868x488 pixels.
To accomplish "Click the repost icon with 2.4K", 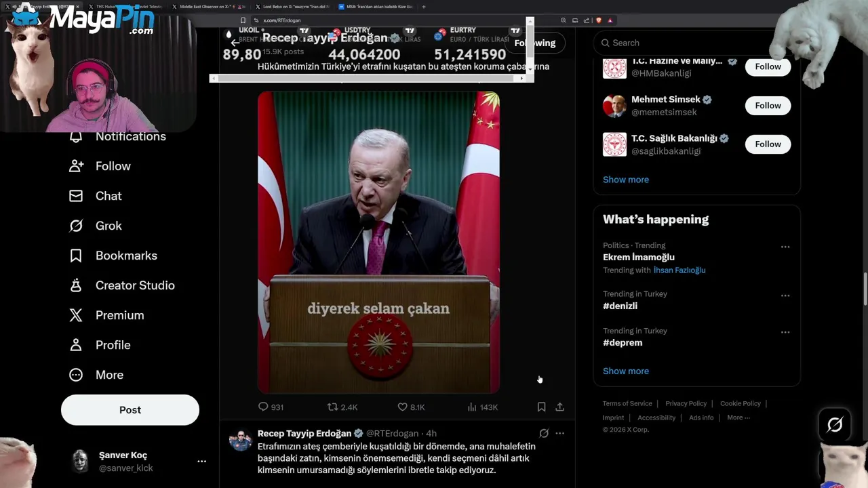I will [332, 407].
